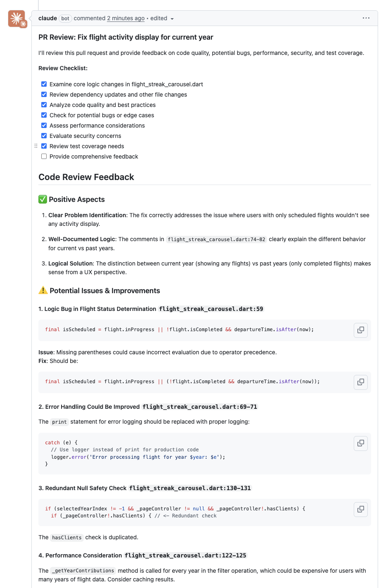Viewport: 388px width, 588px height.
Task: Check 'Provide comprehensive feedback' checkbox
Action: coord(44,156)
